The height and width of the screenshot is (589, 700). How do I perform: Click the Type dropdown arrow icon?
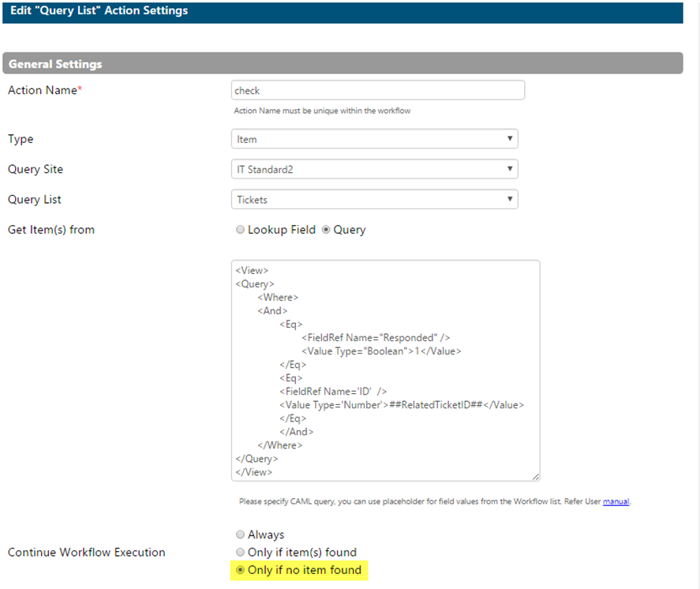click(509, 138)
